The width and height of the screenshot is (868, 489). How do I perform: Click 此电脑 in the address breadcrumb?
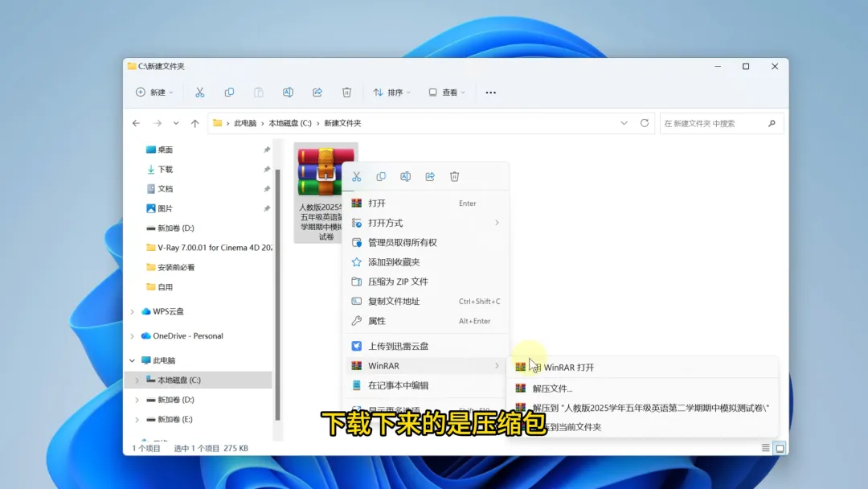(244, 123)
